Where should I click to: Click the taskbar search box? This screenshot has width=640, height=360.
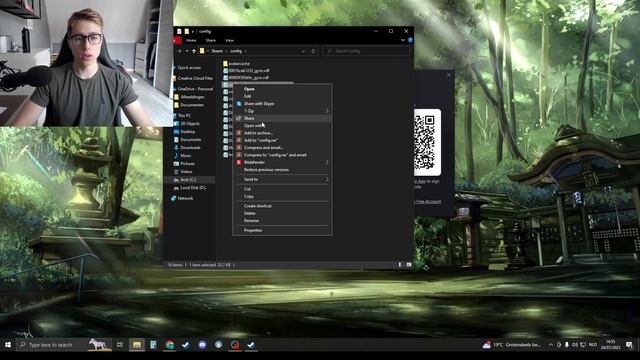click(64, 345)
